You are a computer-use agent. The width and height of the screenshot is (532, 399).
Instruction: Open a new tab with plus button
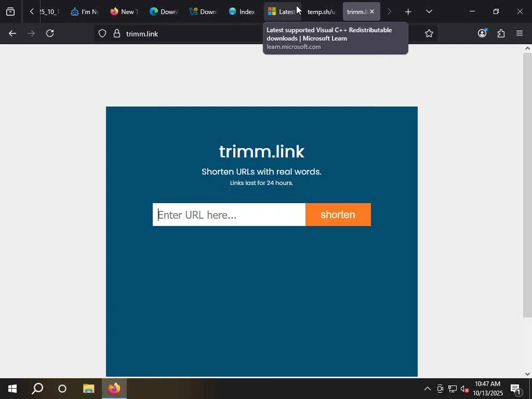[408, 12]
